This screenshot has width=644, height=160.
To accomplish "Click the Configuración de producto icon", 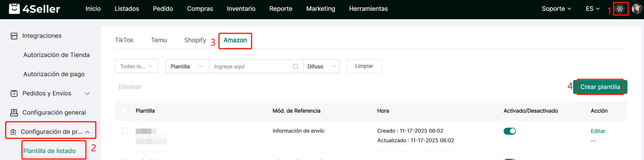I will [13, 132].
